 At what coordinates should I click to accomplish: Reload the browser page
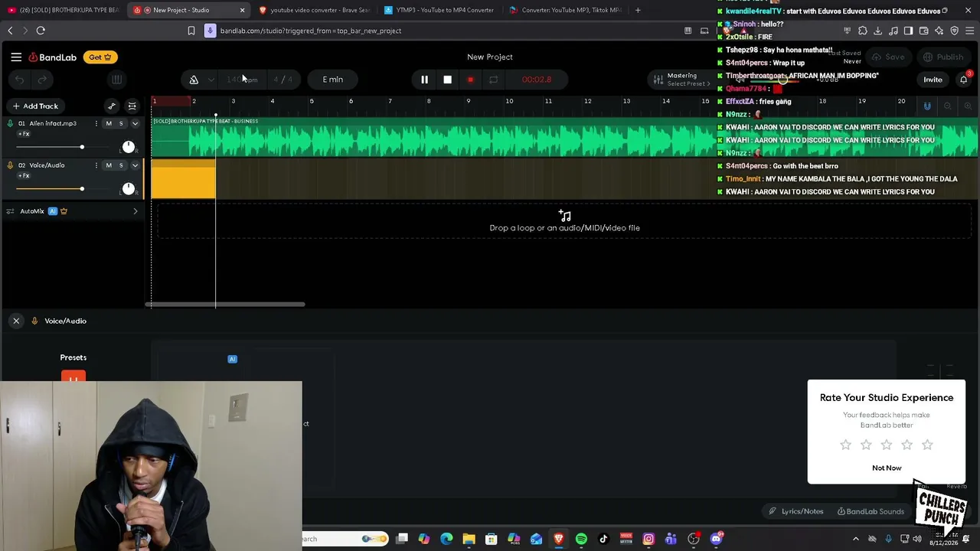tap(41, 31)
